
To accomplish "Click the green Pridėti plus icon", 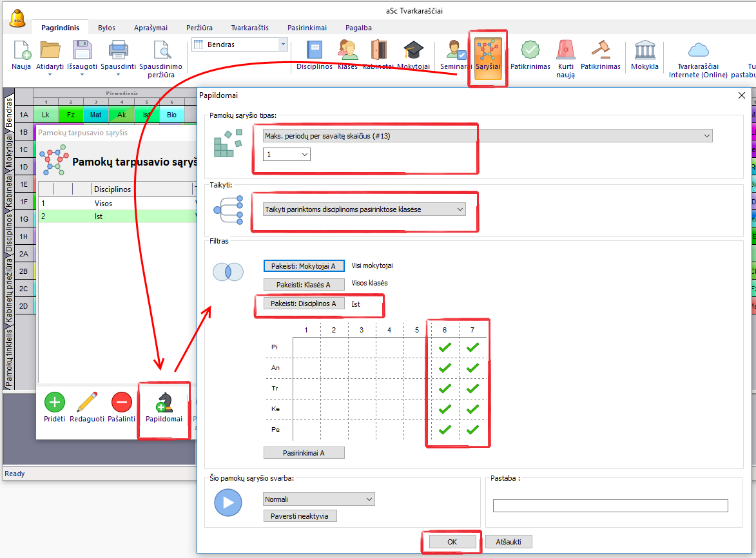I will 54,403.
